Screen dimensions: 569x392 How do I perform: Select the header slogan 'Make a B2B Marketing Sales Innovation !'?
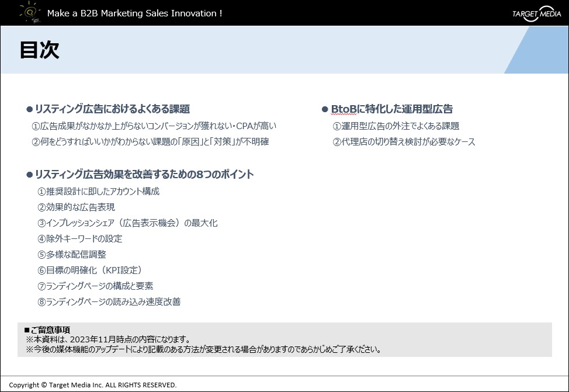134,13
